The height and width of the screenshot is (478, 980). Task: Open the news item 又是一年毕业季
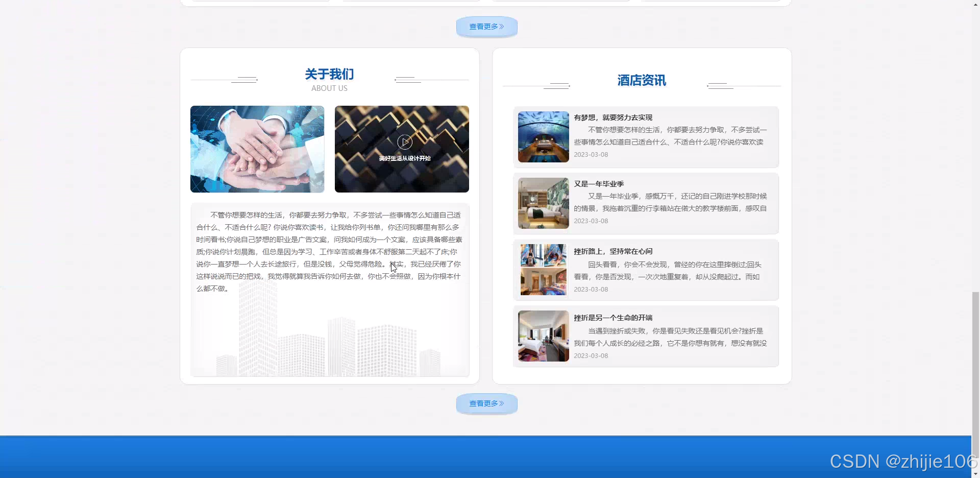tap(599, 183)
